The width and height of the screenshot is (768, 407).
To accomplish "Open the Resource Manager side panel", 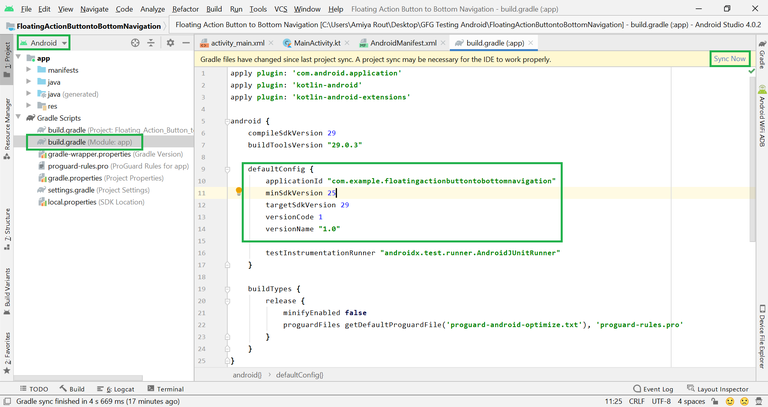I will tap(7, 128).
